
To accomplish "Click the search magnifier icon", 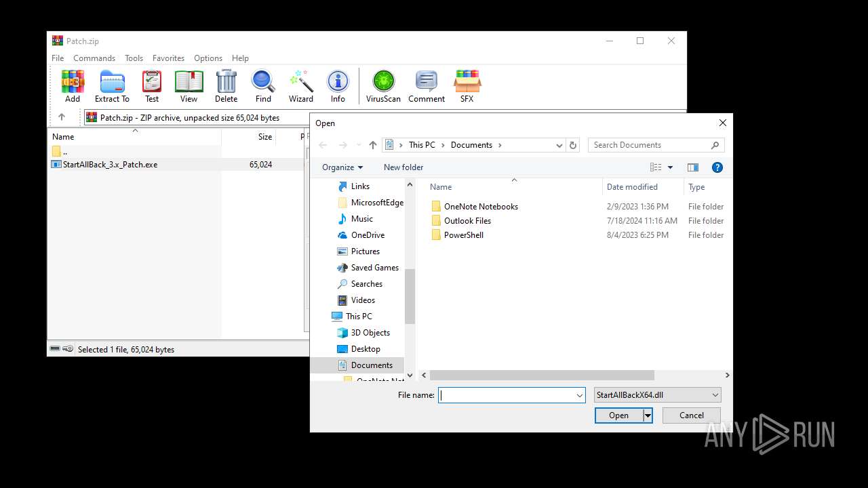I will point(715,145).
